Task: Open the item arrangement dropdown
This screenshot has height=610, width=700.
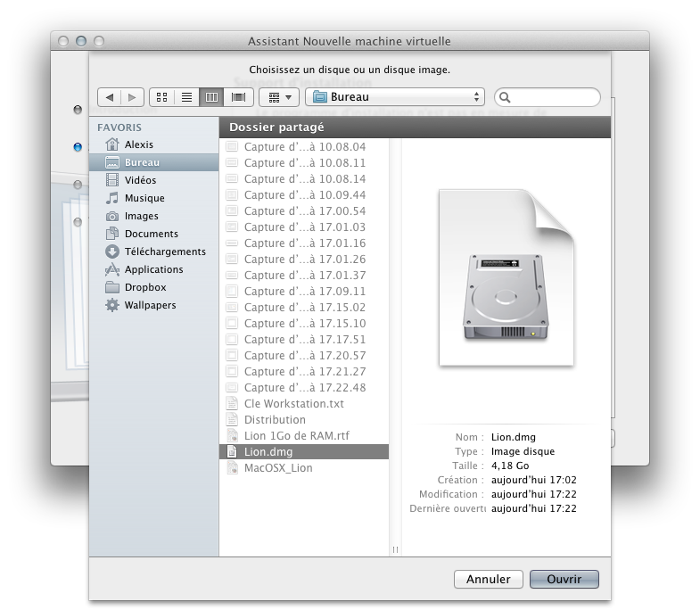Action: coord(278,97)
